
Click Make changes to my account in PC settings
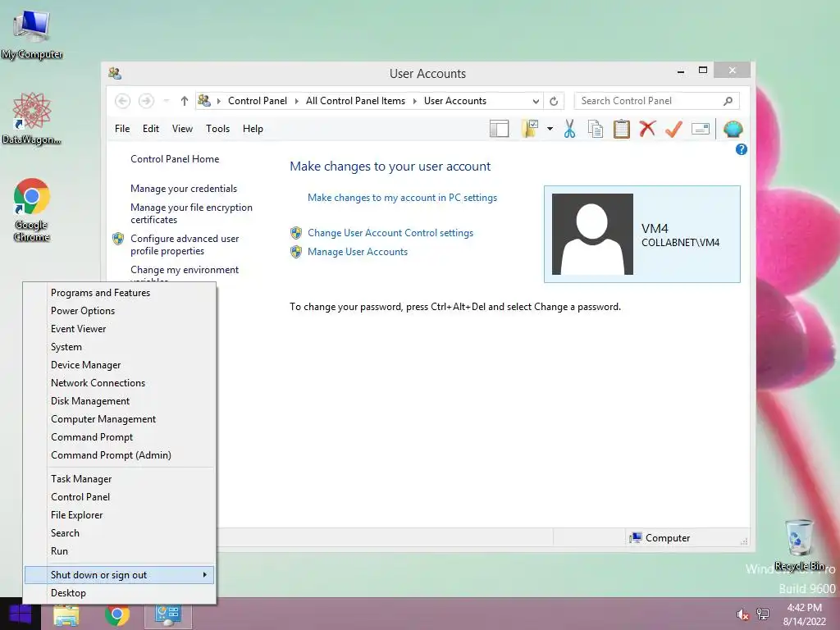(402, 198)
